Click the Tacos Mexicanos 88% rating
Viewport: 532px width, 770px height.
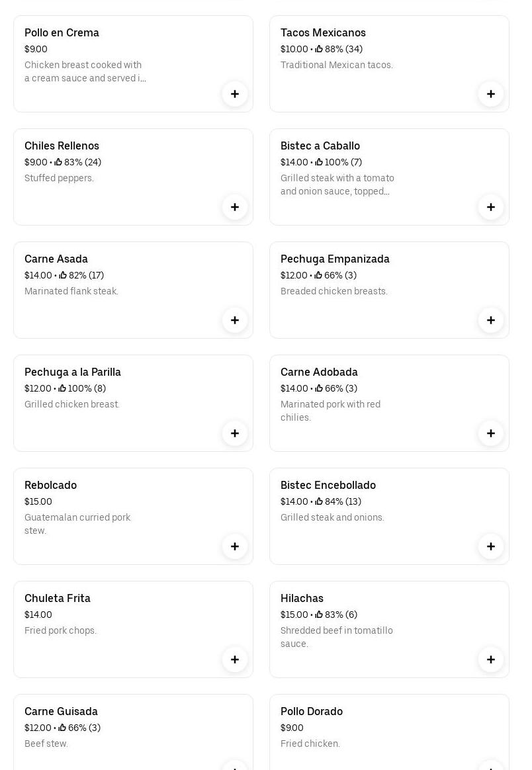click(339, 49)
